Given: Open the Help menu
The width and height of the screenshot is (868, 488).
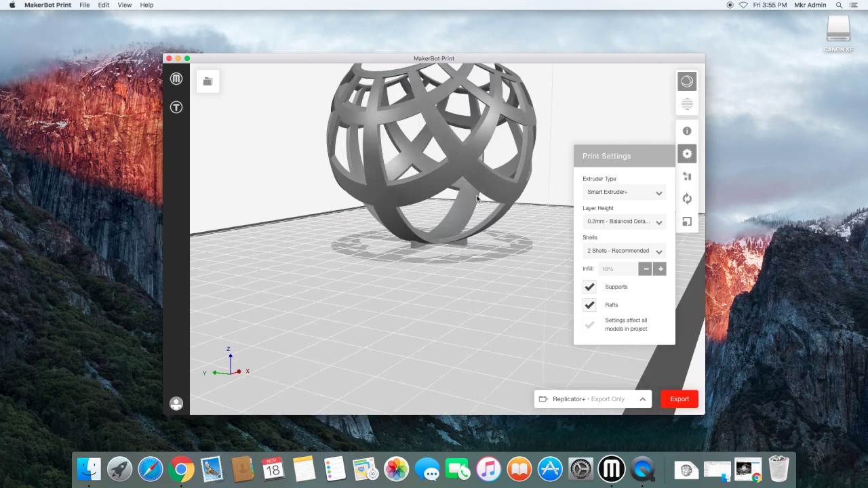Looking at the screenshot, I should pyautogui.click(x=146, y=5).
